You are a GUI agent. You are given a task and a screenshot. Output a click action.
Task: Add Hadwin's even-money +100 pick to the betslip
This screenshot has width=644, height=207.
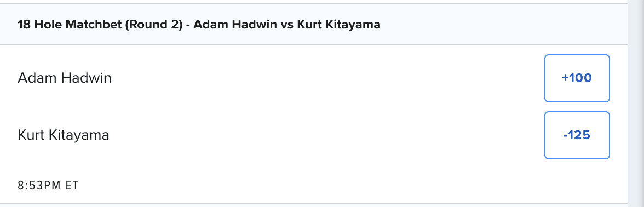click(x=577, y=78)
